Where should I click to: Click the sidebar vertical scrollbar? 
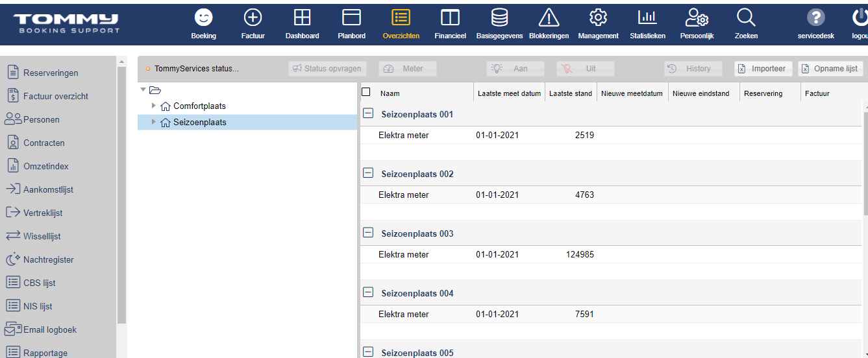[x=121, y=195]
